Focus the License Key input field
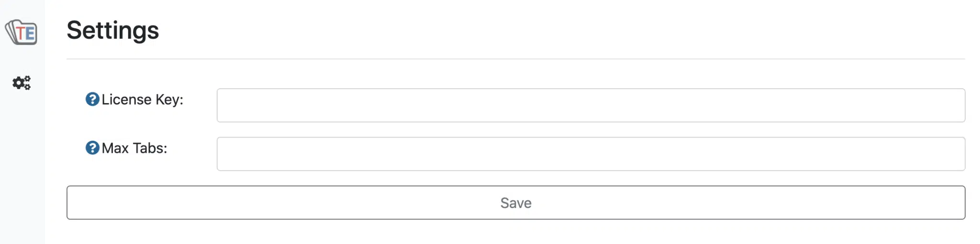Viewport: 980px width, 244px height. [x=591, y=105]
